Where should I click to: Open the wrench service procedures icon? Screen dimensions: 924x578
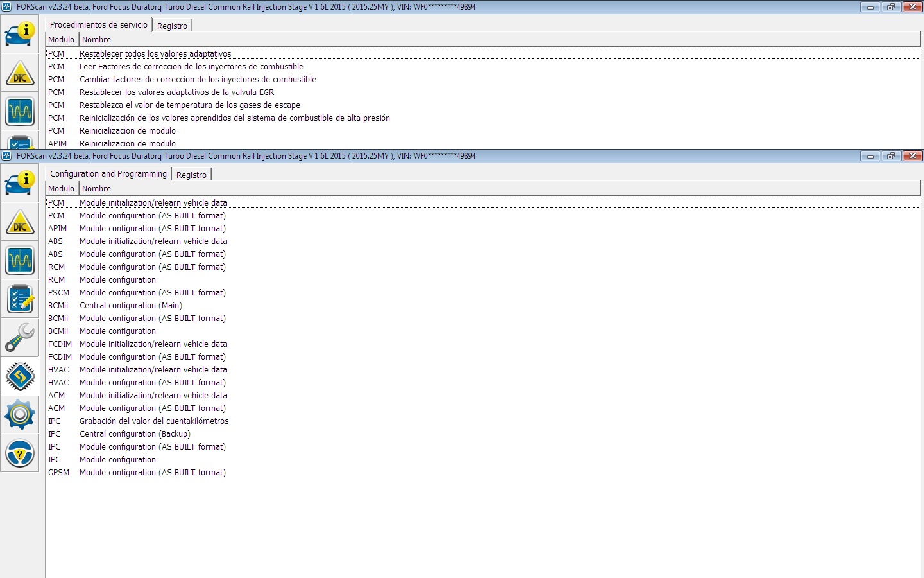pyautogui.click(x=20, y=338)
